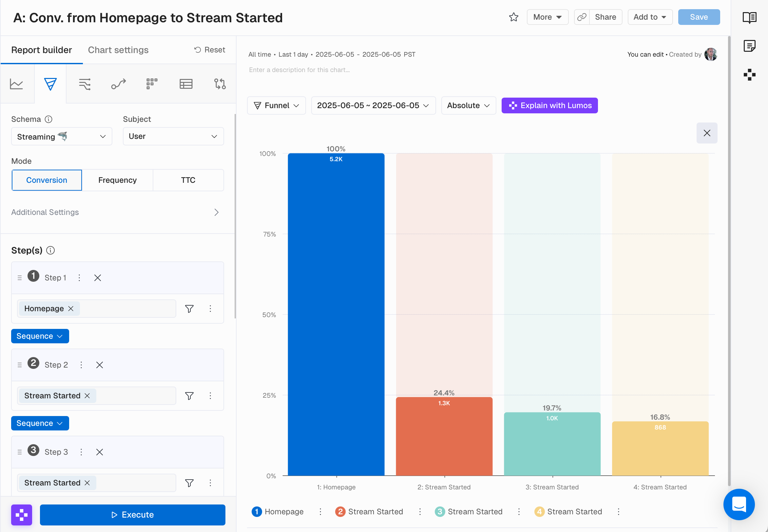This screenshot has height=532, width=768.
Task: Select the funnel chart type icon
Action: click(50, 84)
